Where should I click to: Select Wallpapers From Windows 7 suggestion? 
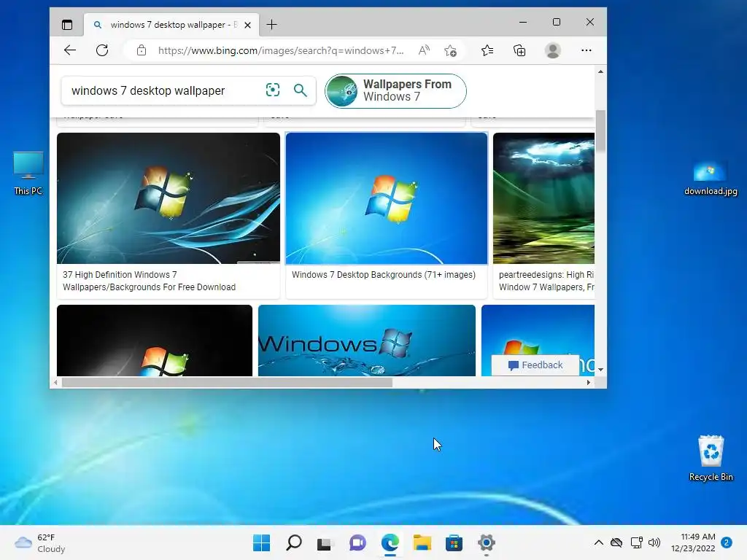pyautogui.click(x=395, y=91)
